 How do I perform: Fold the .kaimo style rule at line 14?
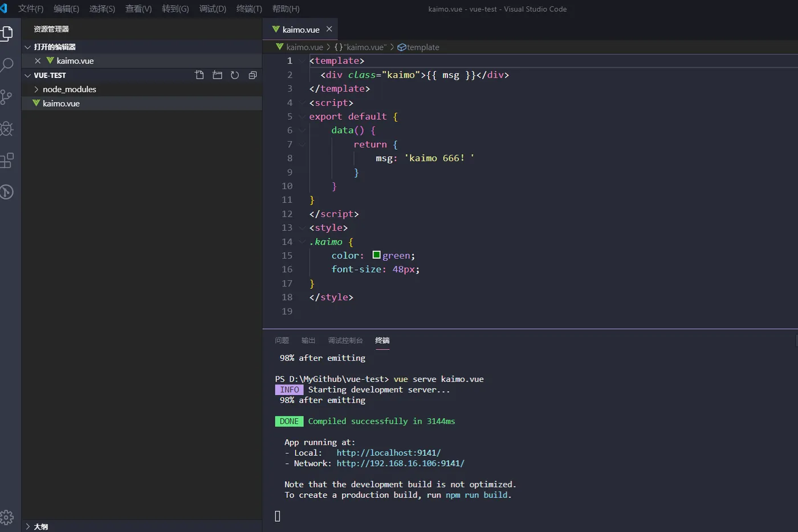[302, 242]
